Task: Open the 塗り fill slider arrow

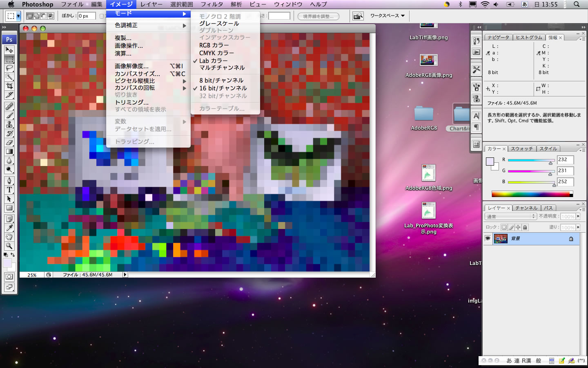Action: (x=578, y=227)
